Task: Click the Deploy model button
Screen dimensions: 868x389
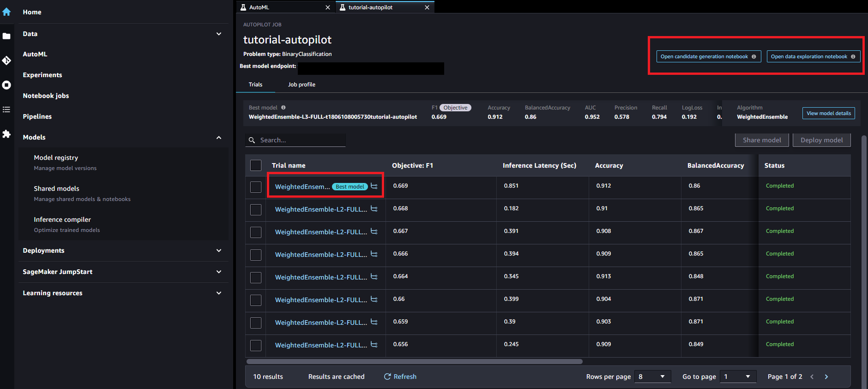Action: (822, 140)
